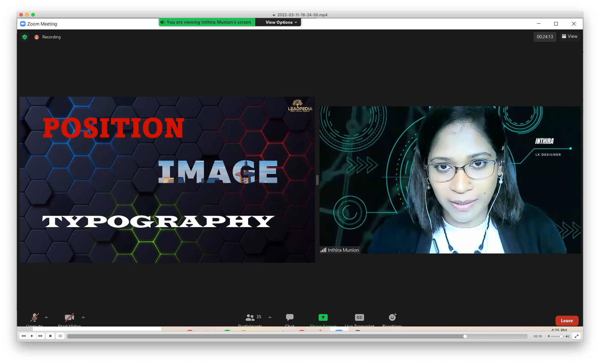600x364 pixels.
Task: Open the View Options dropdown
Action: [281, 22]
